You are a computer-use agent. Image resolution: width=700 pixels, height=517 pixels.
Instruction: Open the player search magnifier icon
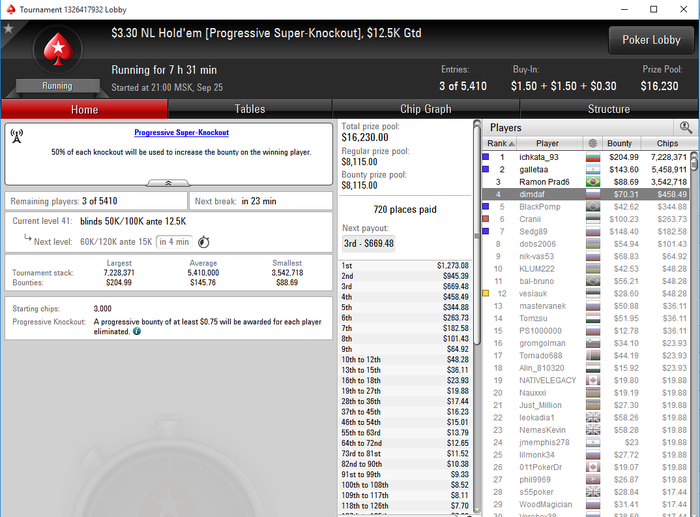(x=686, y=128)
